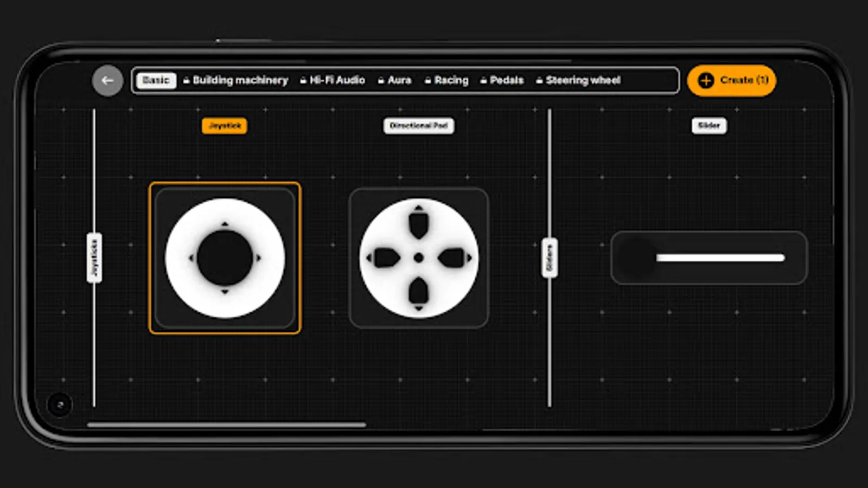Select the Slider component preview

tap(708, 258)
